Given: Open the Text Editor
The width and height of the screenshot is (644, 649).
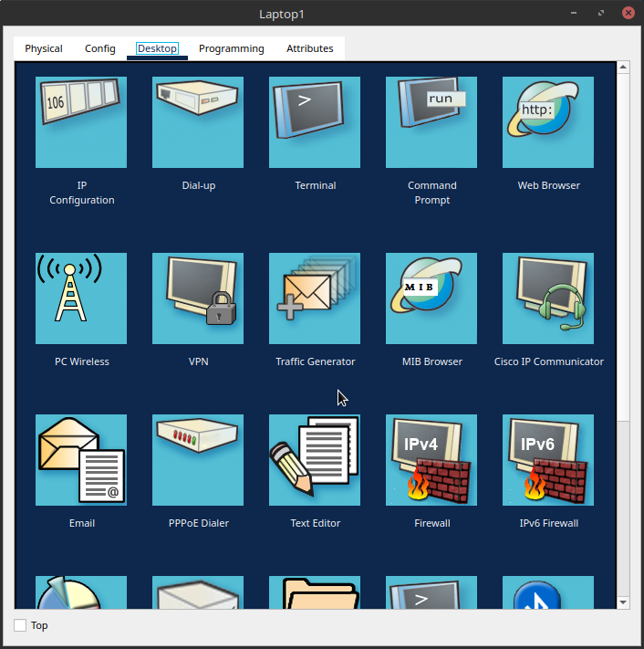Looking at the screenshot, I should 315,460.
